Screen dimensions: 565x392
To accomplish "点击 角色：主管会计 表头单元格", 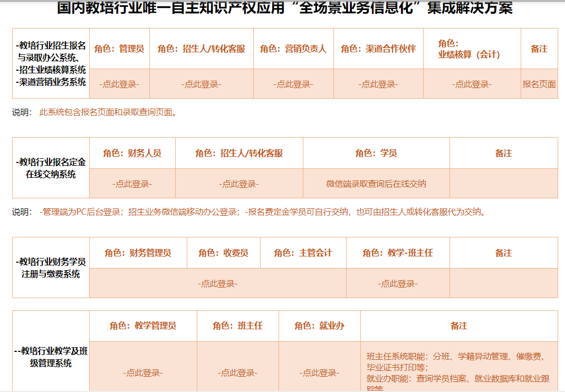I will pyautogui.click(x=303, y=253).
